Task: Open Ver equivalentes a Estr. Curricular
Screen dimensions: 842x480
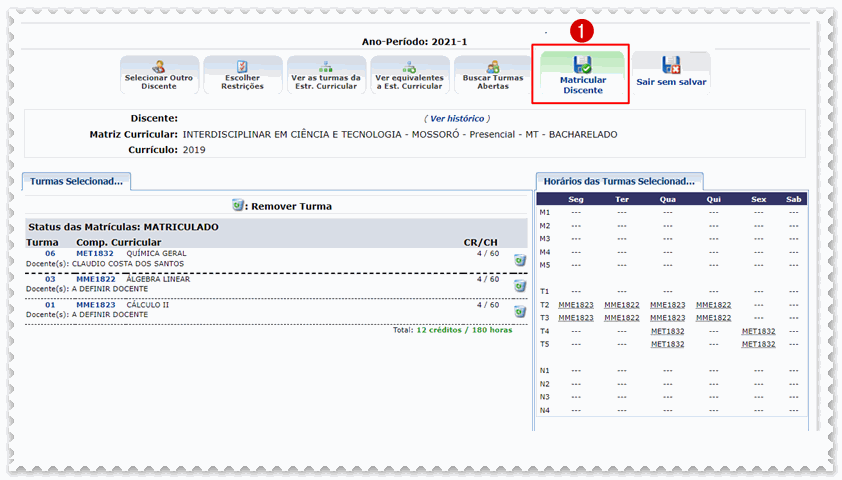Action: point(409,75)
